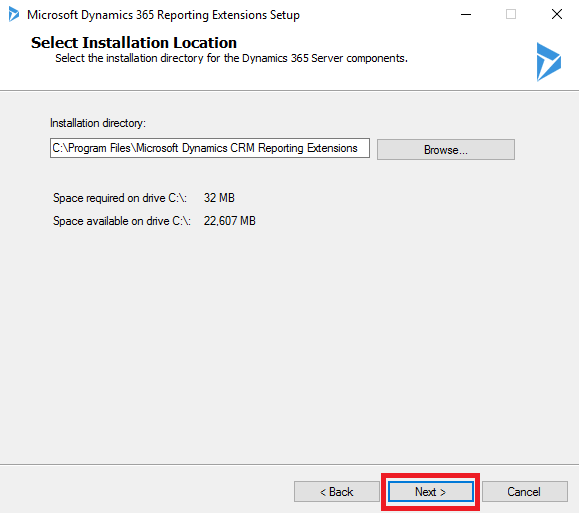Click the large Dynamics logo in header
Screen dimensions: 579x513
pyautogui.click(x=549, y=62)
